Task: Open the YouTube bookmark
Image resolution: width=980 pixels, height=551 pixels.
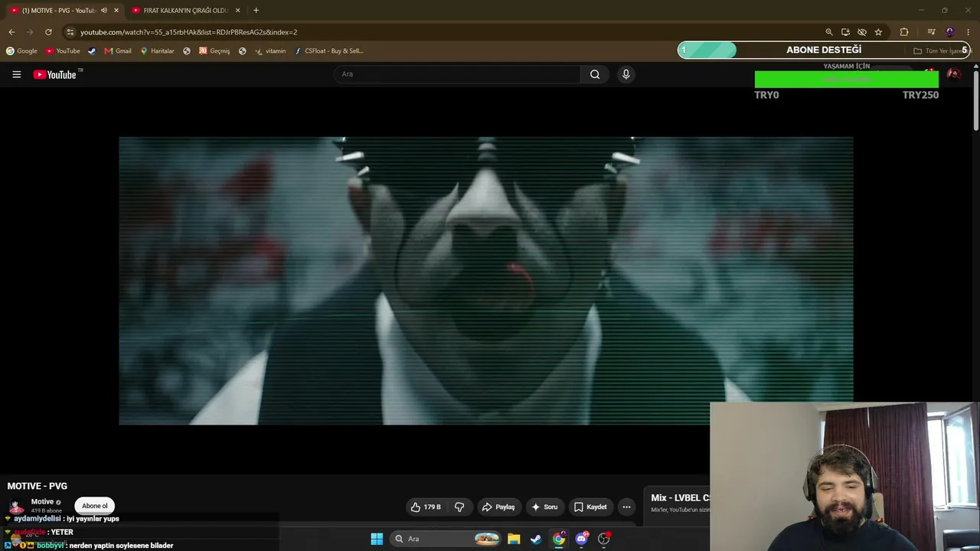Action: click(63, 51)
